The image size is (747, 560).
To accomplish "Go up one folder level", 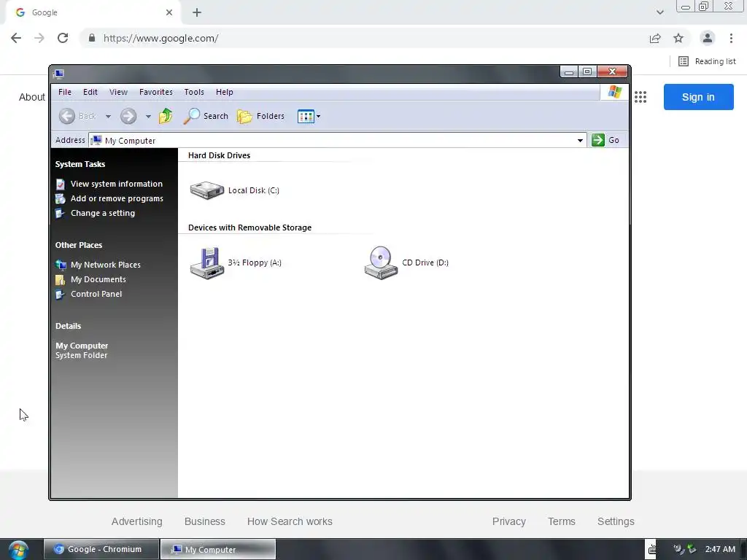I will (x=166, y=116).
